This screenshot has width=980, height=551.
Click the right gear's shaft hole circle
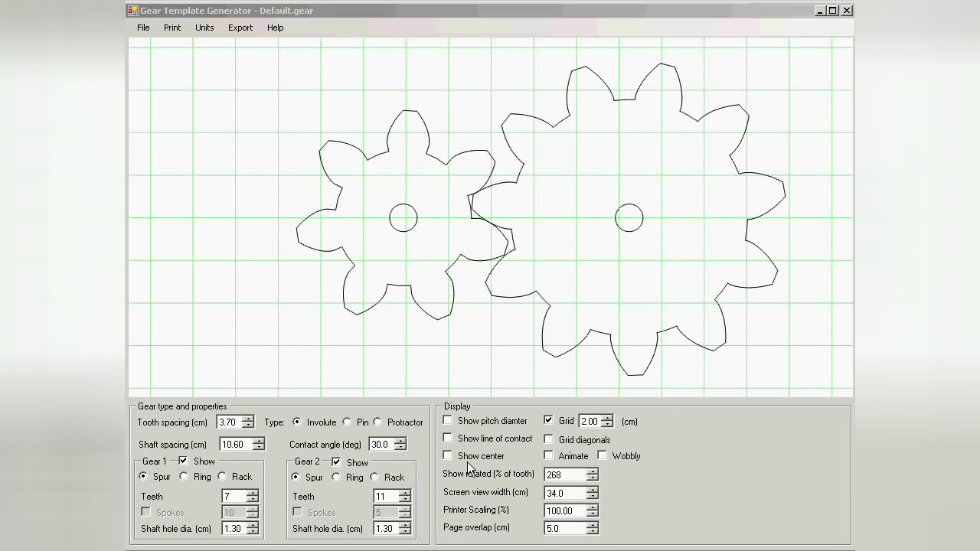click(x=629, y=217)
